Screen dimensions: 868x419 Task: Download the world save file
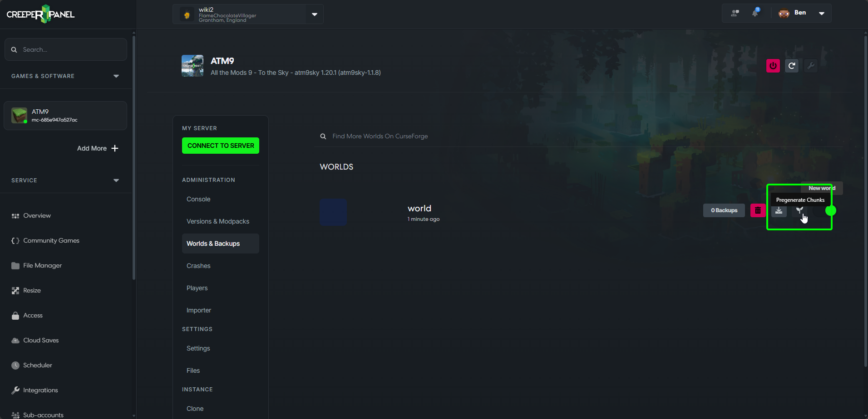779,210
